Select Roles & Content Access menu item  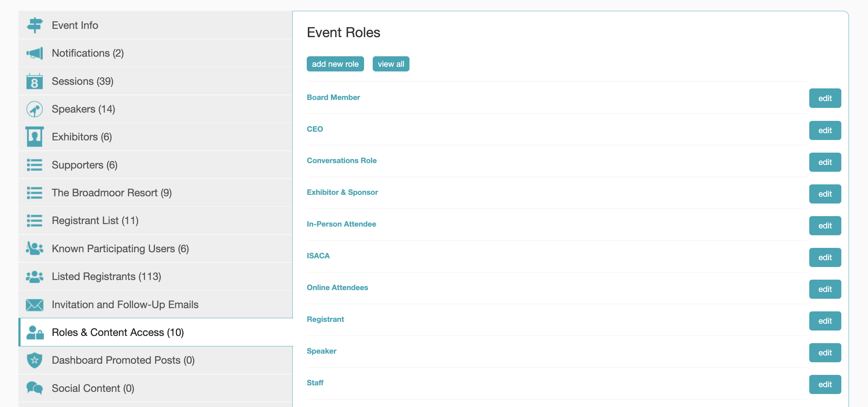pyautogui.click(x=118, y=332)
